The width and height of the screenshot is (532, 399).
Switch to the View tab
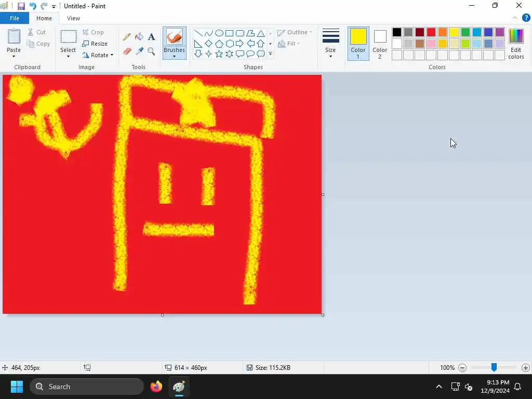pos(73,18)
